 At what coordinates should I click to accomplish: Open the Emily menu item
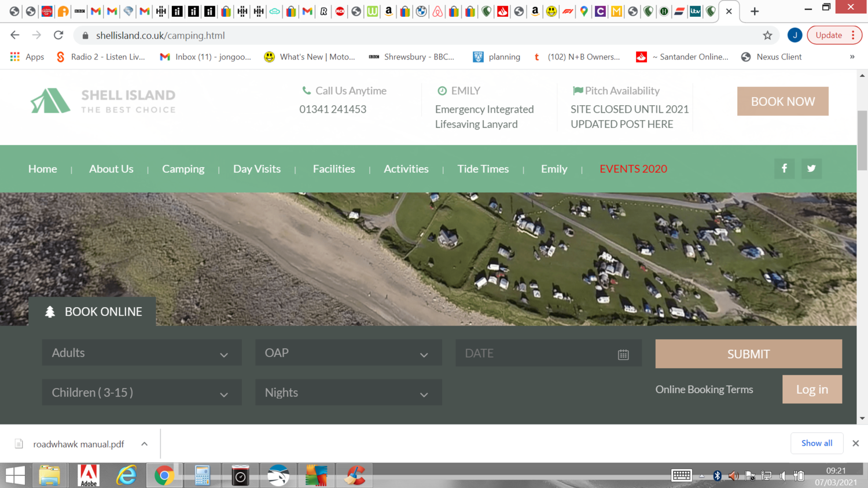pos(554,169)
